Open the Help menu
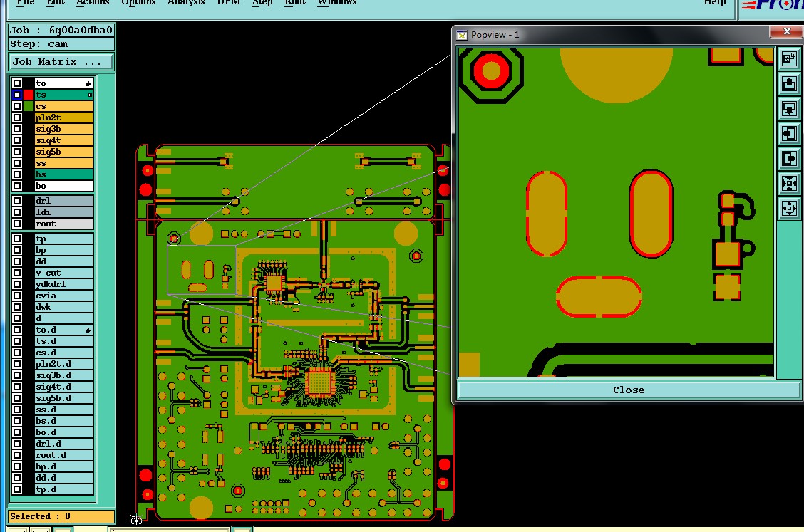 [x=715, y=3]
